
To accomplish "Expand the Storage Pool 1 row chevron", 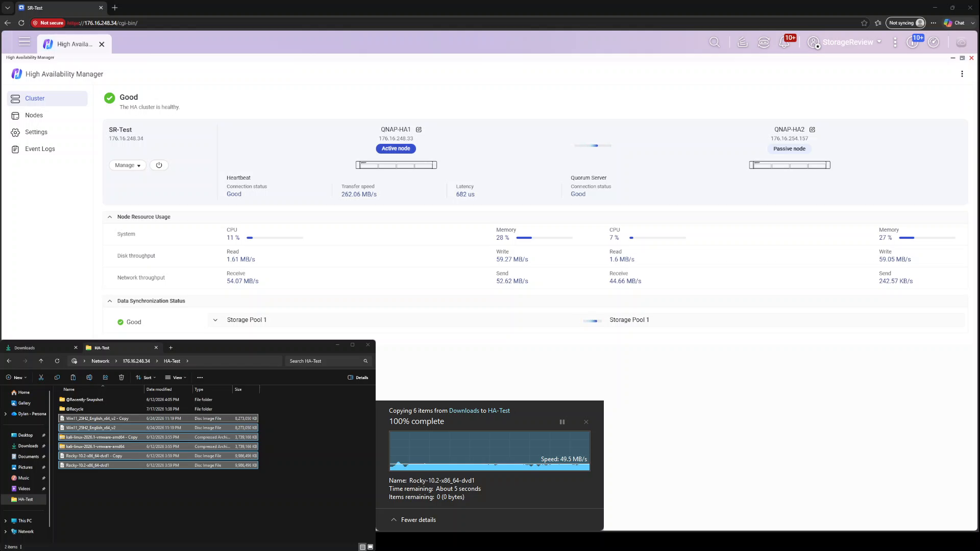I will tap(215, 320).
